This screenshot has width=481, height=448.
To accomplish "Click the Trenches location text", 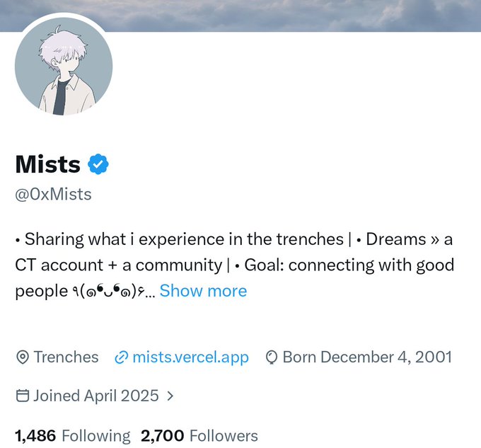I will click(66, 357).
